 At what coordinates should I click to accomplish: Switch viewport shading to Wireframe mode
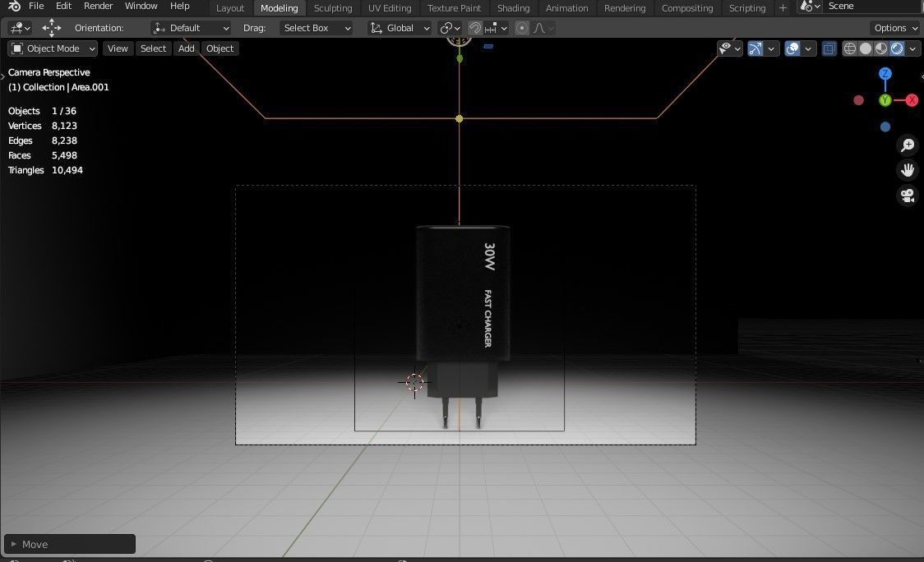pyautogui.click(x=849, y=48)
